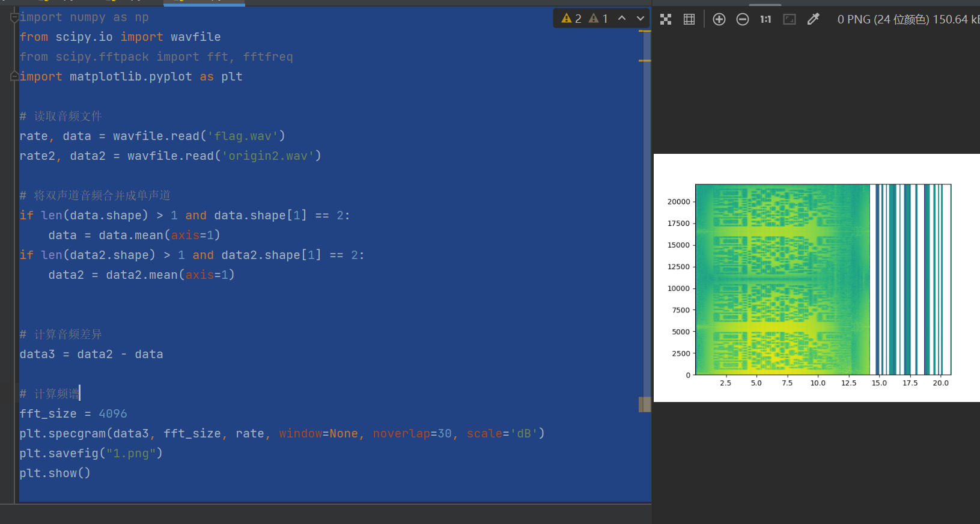
Task: Click the PNG image info text
Action: tap(908, 19)
